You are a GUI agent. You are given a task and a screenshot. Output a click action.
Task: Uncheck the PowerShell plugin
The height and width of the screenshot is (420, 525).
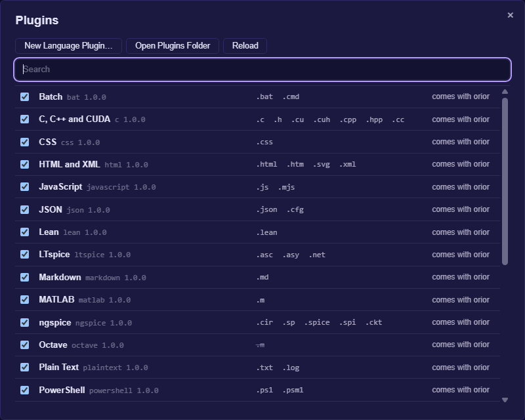[x=24, y=390]
